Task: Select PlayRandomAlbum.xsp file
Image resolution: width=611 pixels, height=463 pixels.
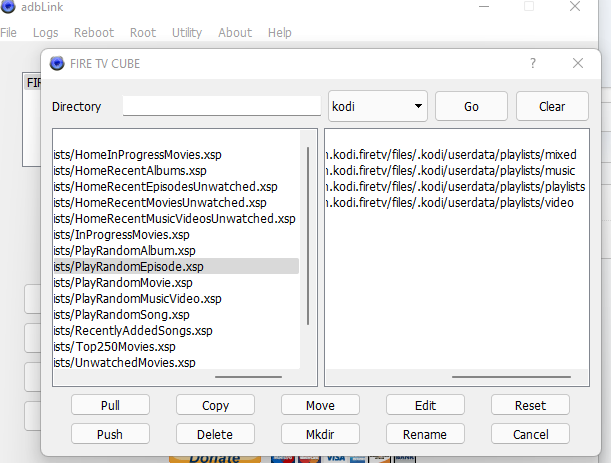Action: tap(176, 251)
